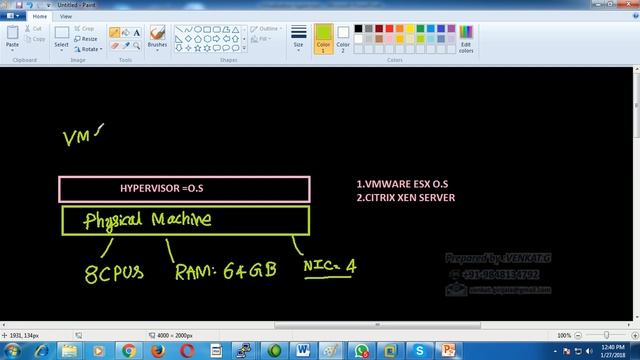The image size is (640, 360).
Task: Click the Save icon in title bar
Action: (19, 5)
